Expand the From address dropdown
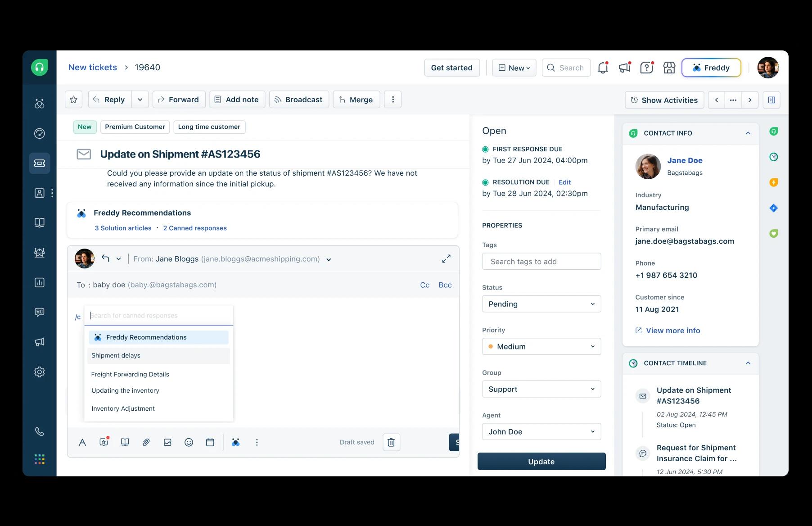Viewport: 812px width, 526px height. [329, 259]
